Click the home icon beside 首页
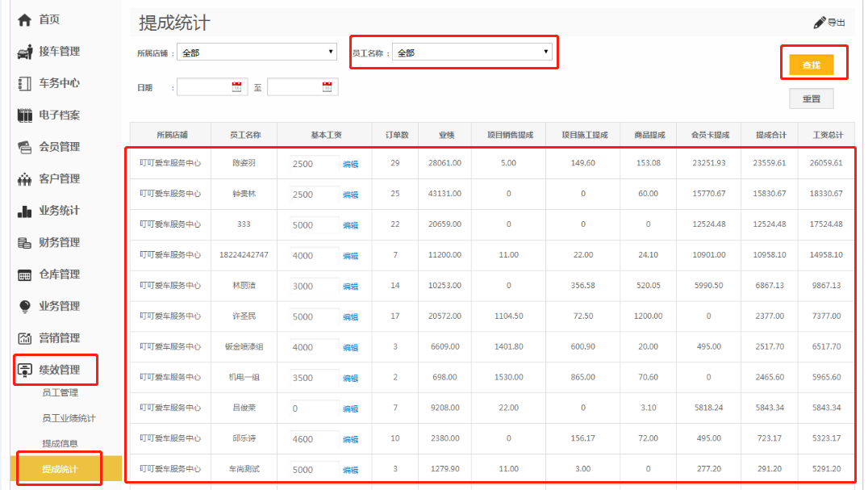 (25, 19)
